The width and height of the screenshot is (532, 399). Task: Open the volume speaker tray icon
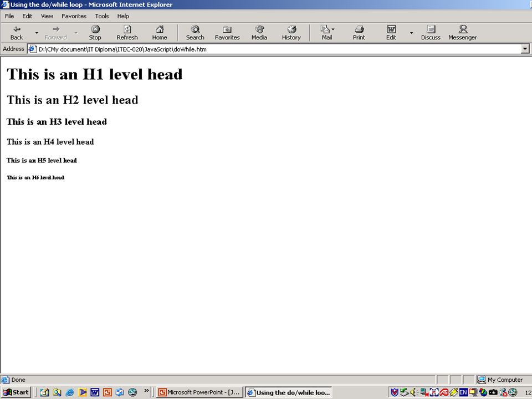click(413, 392)
